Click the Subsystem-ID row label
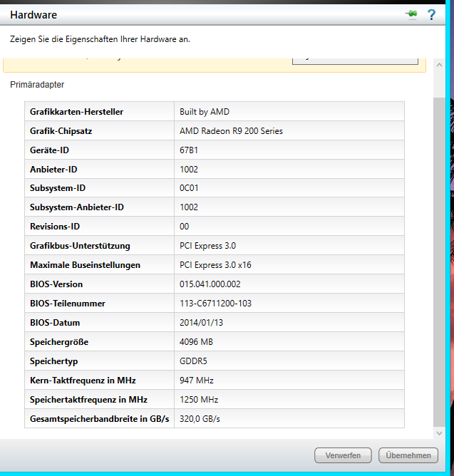Viewport: 454px width, 476px height. point(58,188)
